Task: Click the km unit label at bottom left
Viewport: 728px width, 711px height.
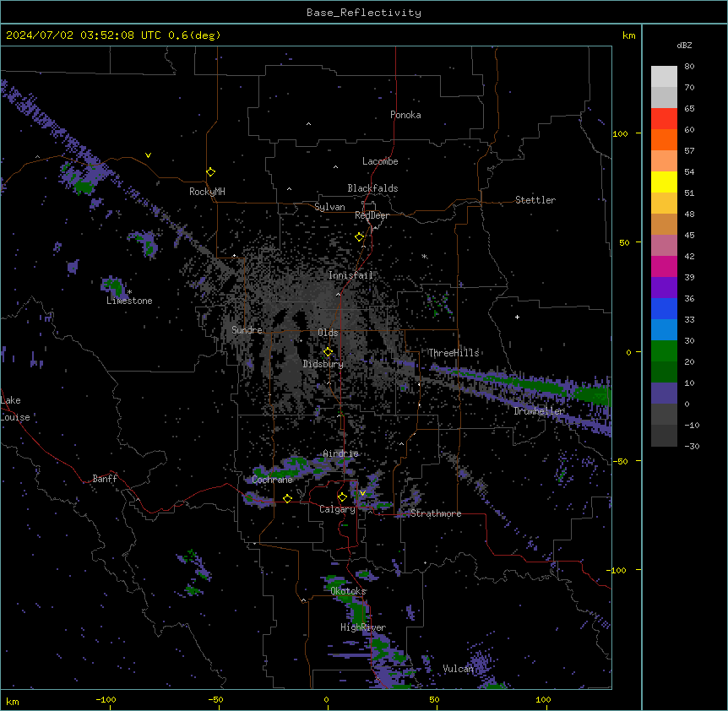Action: pyautogui.click(x=13, y=701)
